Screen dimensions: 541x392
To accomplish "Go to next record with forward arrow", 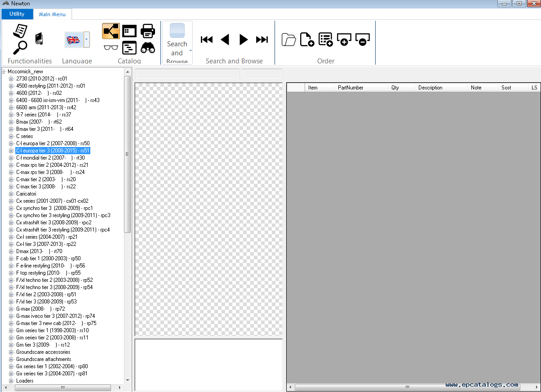I will (243, 40).
